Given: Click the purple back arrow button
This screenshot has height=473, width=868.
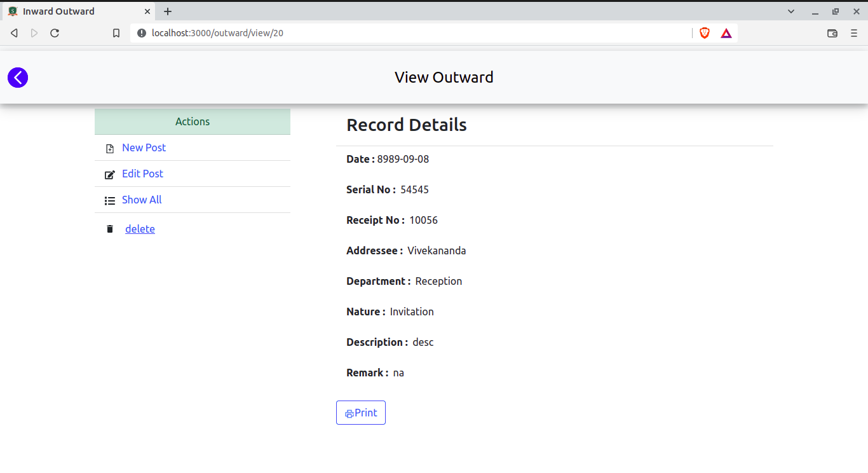Looking at the screenshot, I should 18,78.
